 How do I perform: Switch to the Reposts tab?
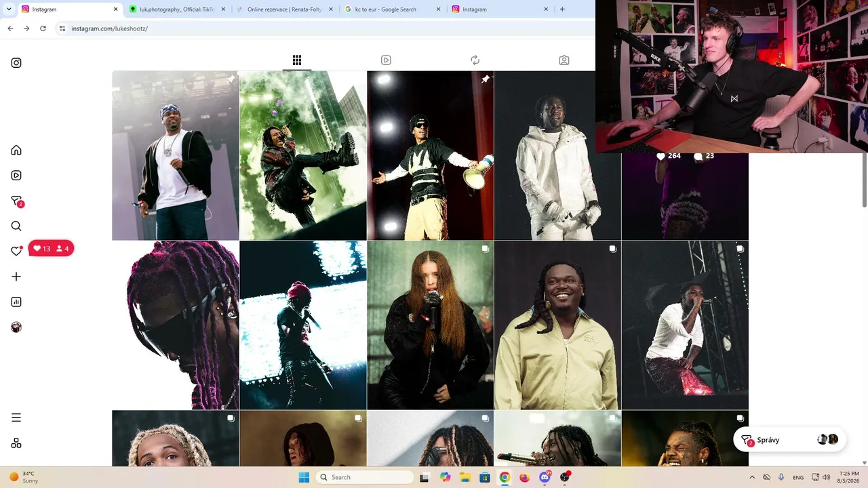tap(475, 60)
